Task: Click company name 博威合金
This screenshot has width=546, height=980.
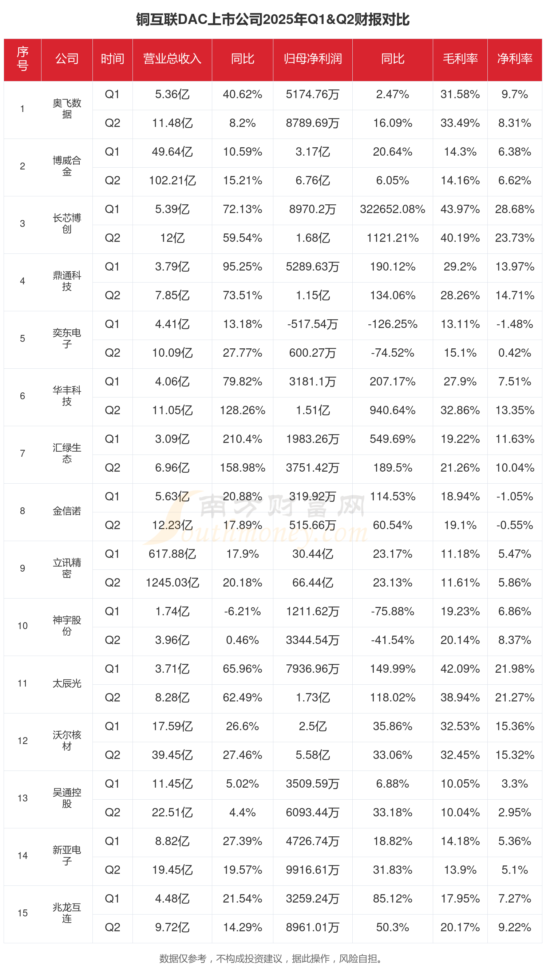Action: [67, 166]
